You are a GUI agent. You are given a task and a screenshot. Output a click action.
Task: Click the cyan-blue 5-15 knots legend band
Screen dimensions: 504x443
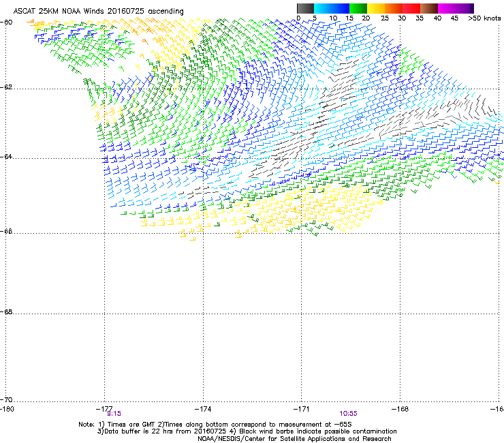[x=332, y=8]
